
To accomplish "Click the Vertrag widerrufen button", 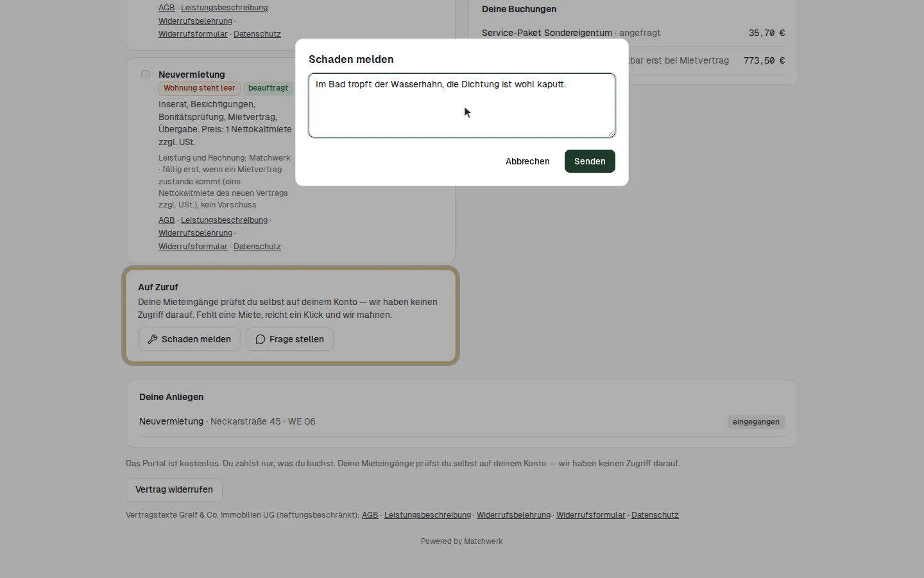I will pyautogui.click(x=174, y=490).
